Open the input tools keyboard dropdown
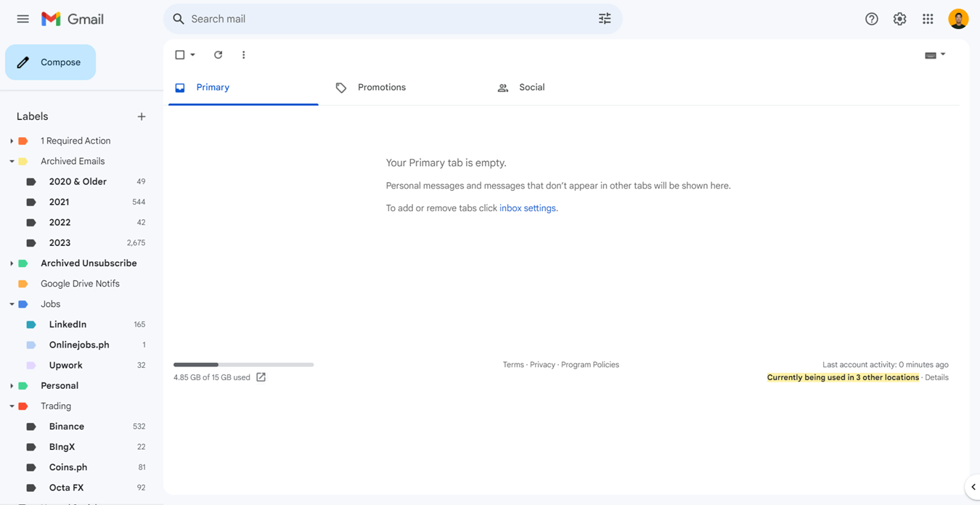This screenshot has height=505, width=980. (935, 55)
